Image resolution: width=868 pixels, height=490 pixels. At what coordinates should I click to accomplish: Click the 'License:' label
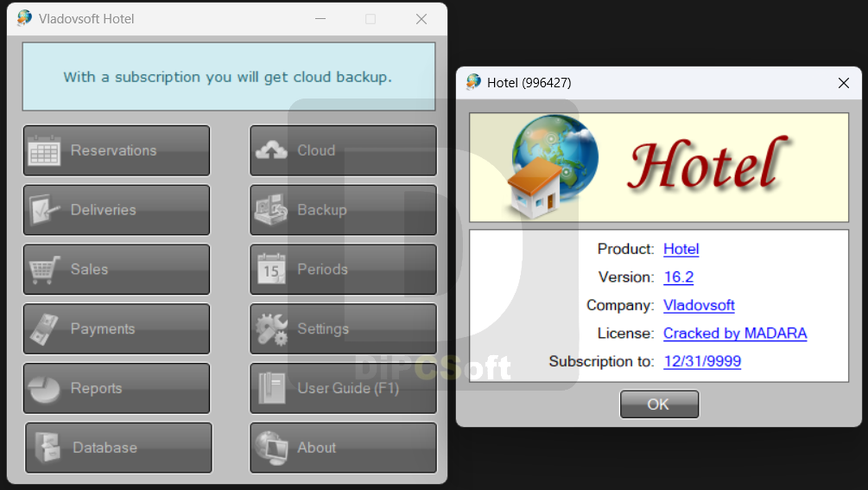625,334
